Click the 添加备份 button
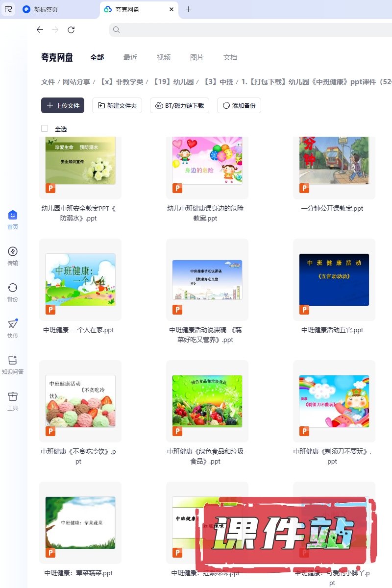The width and height of the screenshot is (392, 588). [239, 105]
